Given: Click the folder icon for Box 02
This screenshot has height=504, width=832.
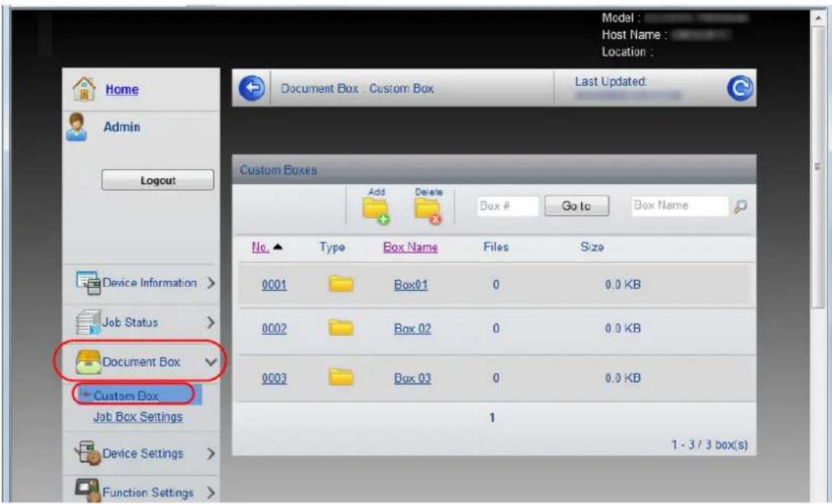Looking at the screenshot, I should click(x=341, y=328).
